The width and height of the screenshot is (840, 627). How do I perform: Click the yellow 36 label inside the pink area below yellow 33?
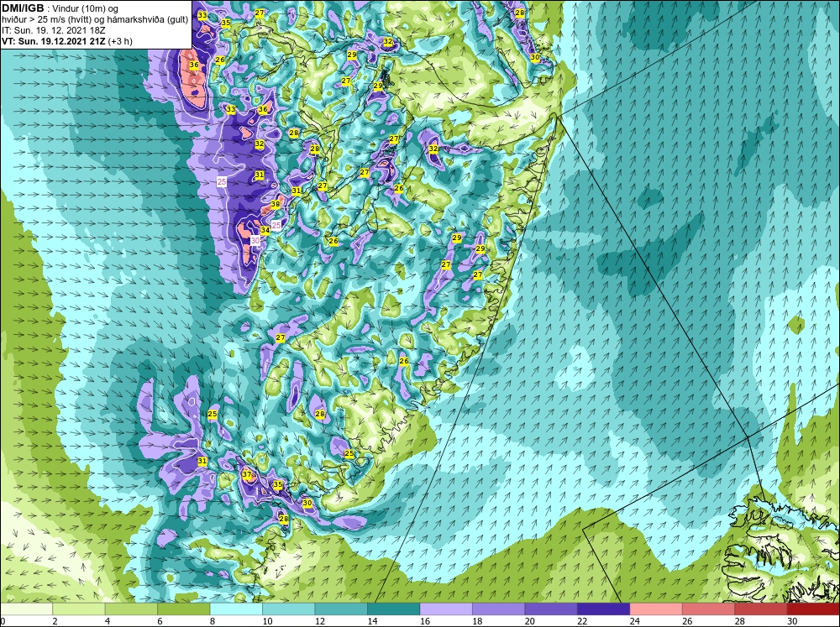point(194,65)
